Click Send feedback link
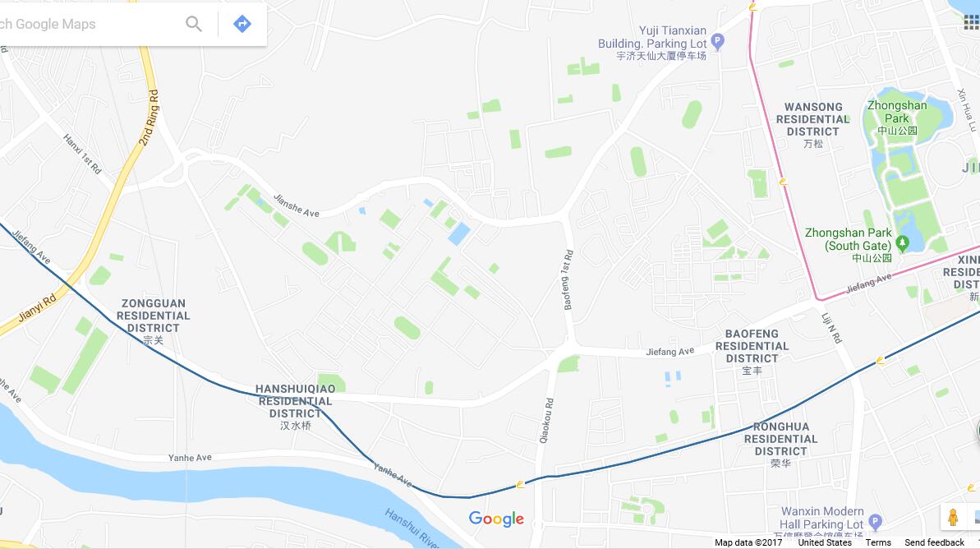 [934, 542]
